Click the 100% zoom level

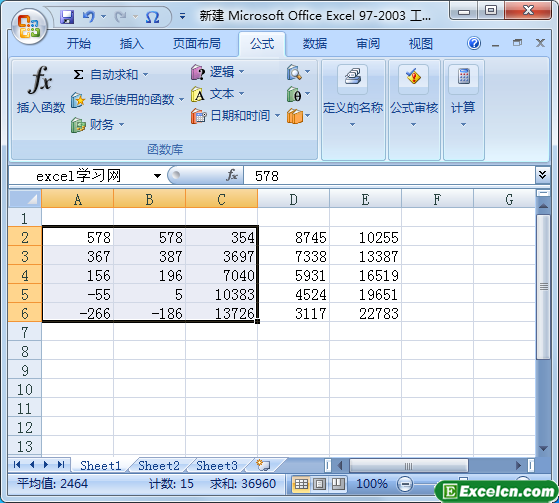[x=372, y=484]
